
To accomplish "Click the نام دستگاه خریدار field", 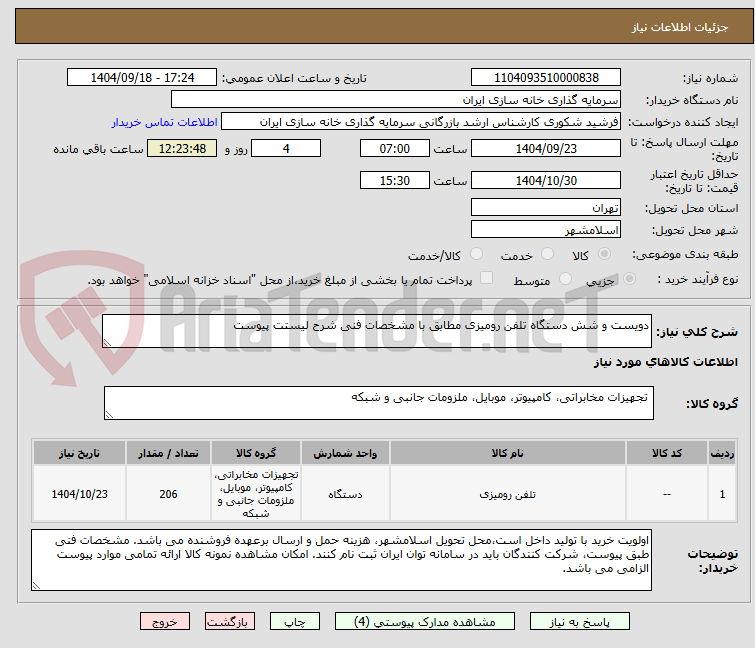I will click(x=396, y=100).
